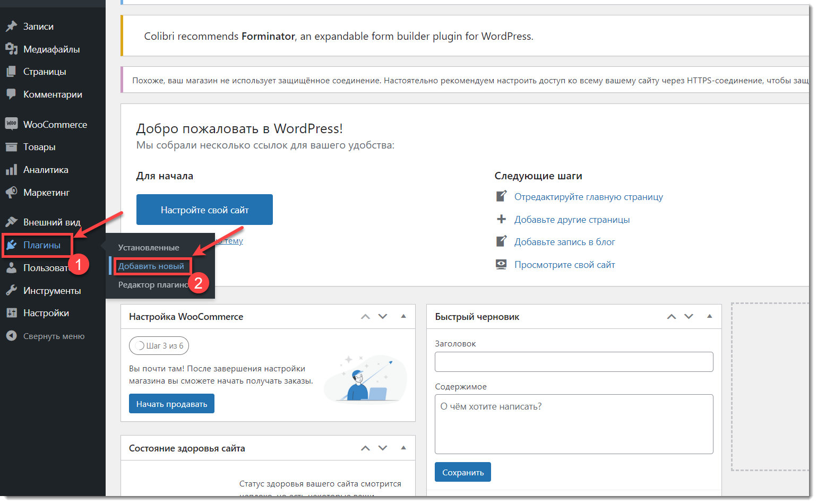Viewport: 817px width, 504px height.
Task: Collapse the Состояние здоровья сайта panel
Action: pyautogui.click(x=403, y=448)
